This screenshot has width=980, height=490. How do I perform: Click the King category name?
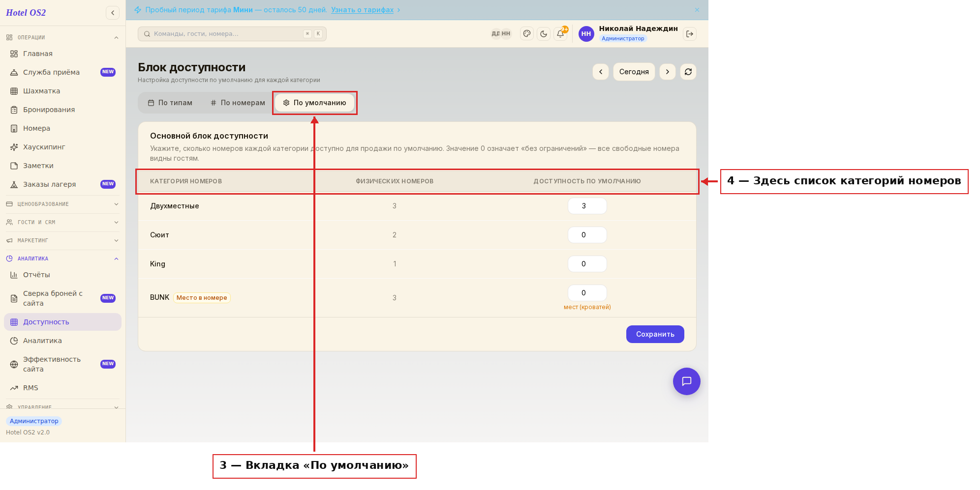(x=157, y=264)
